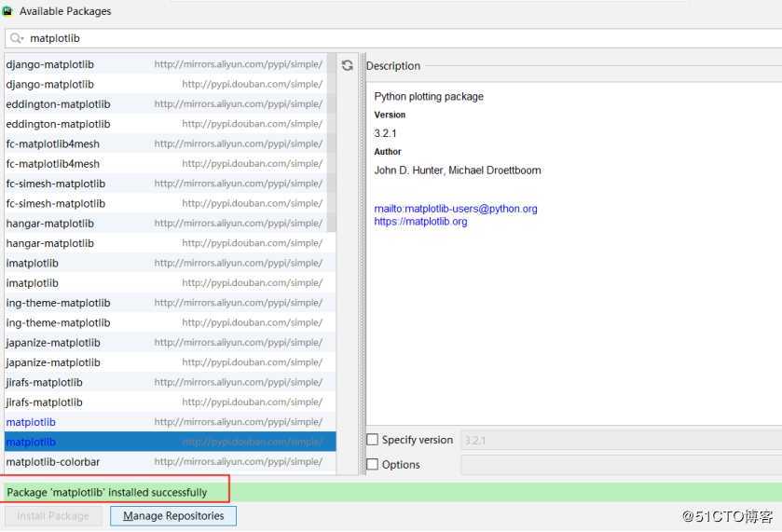Open the version dropdown showing 3.2.1
This screenshot has height=532, width=782.
[x=622, y=441]
